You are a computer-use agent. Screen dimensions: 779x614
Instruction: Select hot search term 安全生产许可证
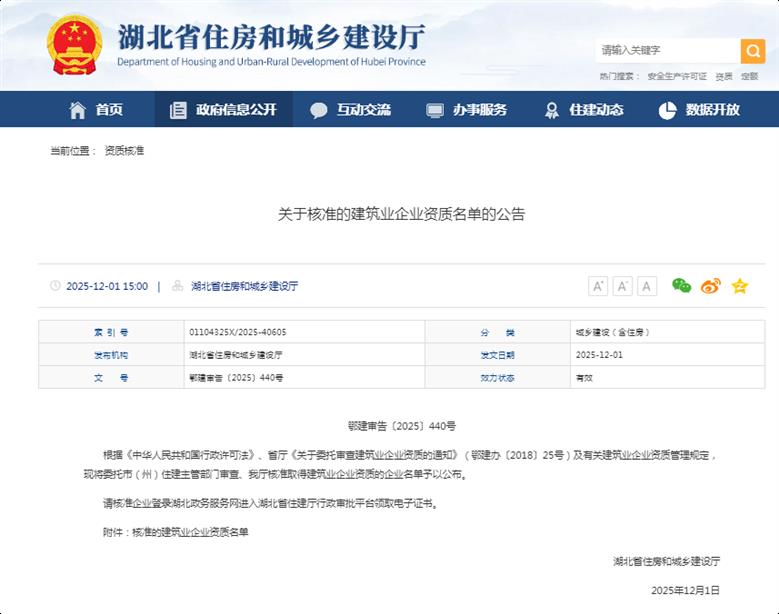click(x=676, y=76)
